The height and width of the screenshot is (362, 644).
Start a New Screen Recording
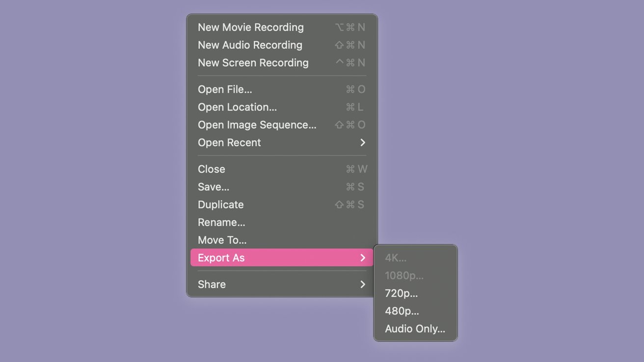click(253, 63)
